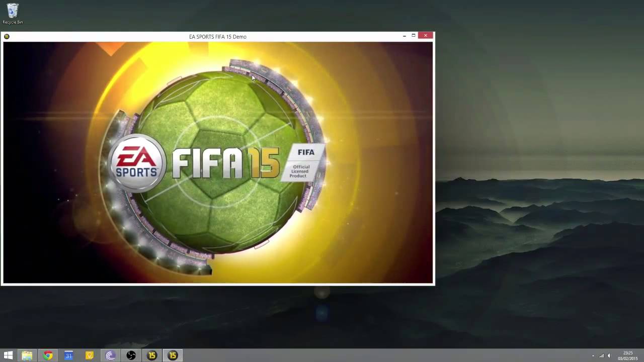Open the network signal tray icon
Screen dimensions: 644x362
(x=601, y=356)
